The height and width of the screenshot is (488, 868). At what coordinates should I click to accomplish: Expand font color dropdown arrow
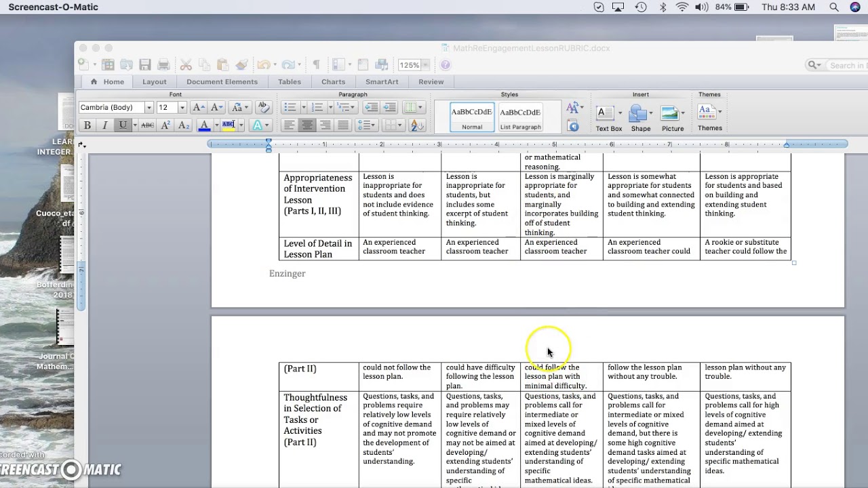[216, 125]
